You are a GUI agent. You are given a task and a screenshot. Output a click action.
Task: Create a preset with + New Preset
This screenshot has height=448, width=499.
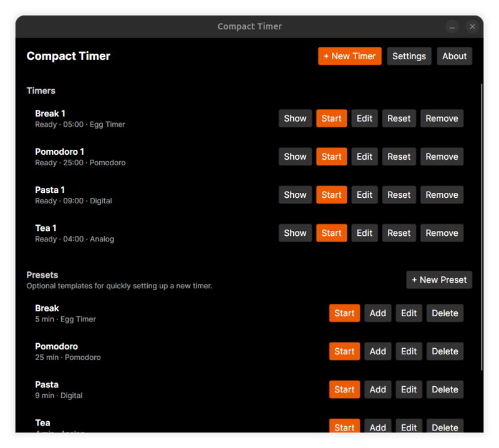439,280
